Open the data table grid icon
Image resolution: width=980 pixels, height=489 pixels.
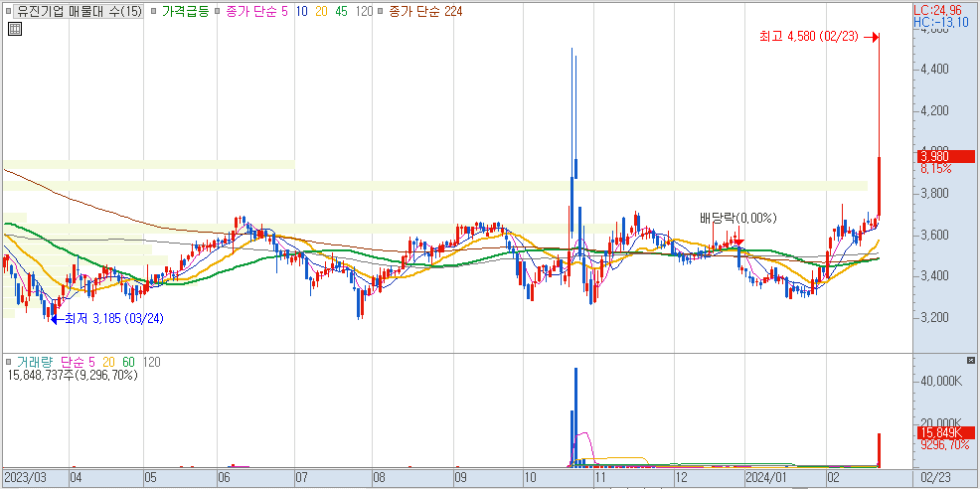tap(16, 28)
